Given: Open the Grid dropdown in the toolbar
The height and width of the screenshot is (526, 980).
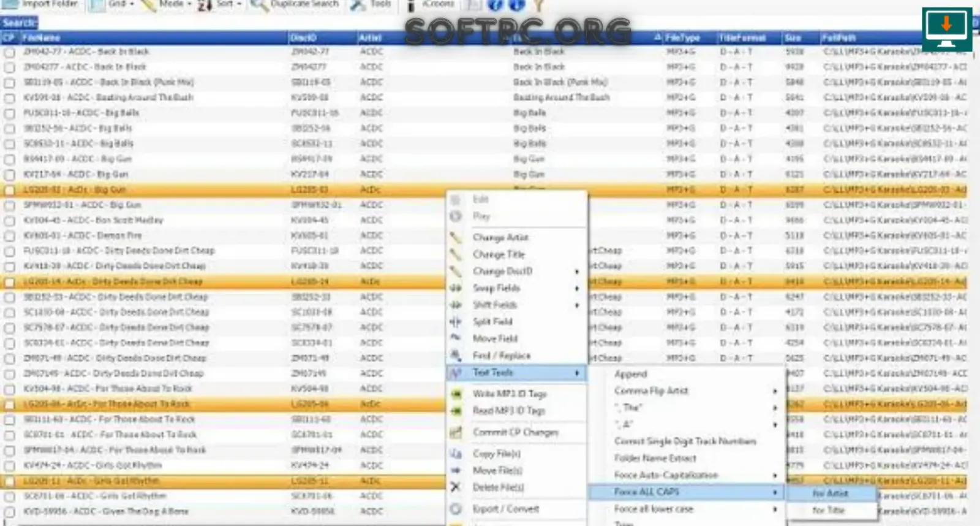Looking at the screenshot, I should [x=112, y=5].
